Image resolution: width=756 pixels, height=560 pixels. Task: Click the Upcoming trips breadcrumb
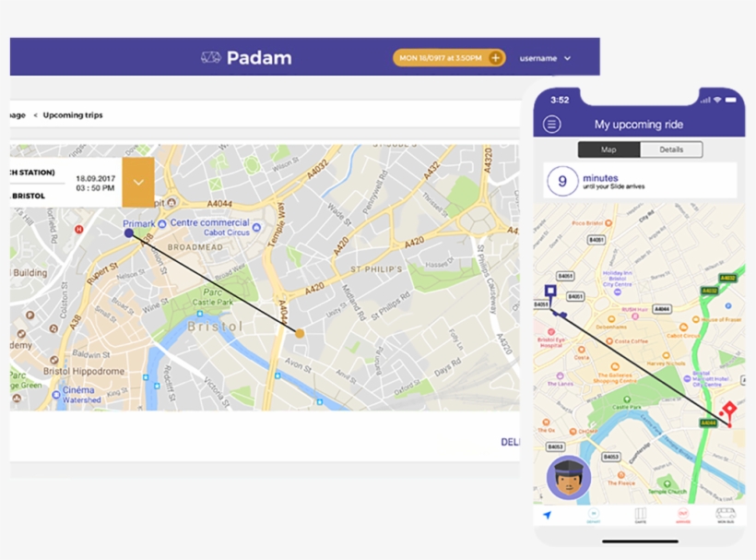point(73,115)
